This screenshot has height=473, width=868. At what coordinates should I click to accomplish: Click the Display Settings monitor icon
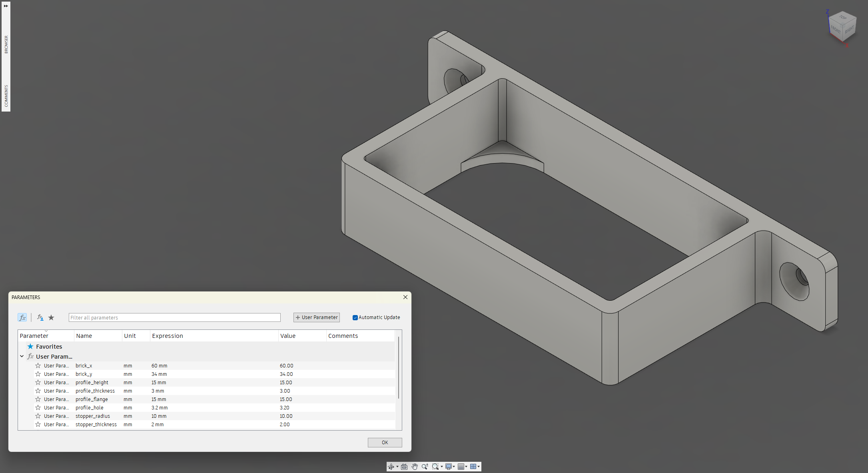[449, 467]
